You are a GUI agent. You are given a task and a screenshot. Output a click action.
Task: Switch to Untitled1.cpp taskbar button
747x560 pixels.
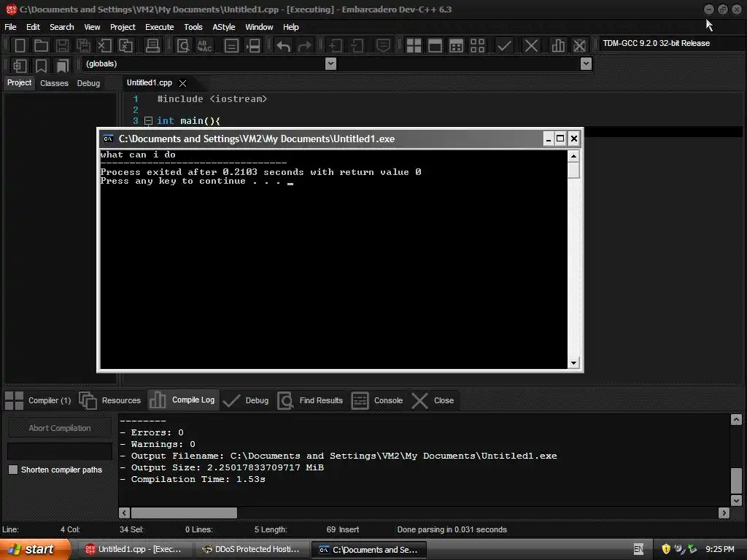pyautogui.click(x=134, y=550)
